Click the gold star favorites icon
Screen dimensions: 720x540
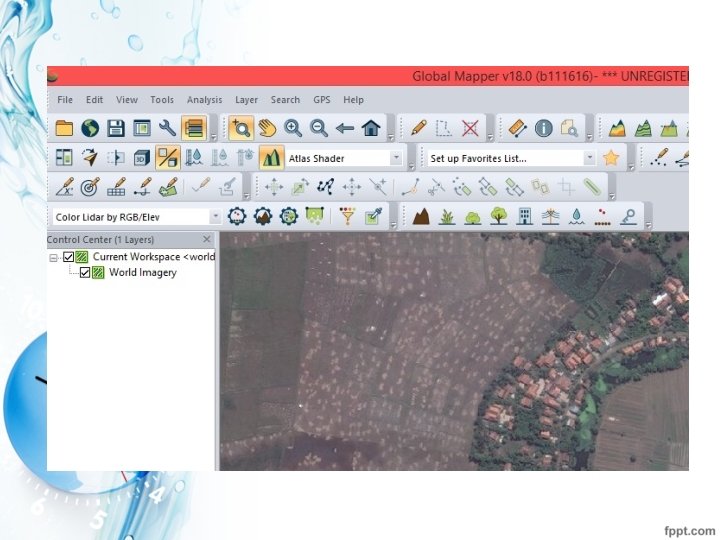click(x=611, y=158)
